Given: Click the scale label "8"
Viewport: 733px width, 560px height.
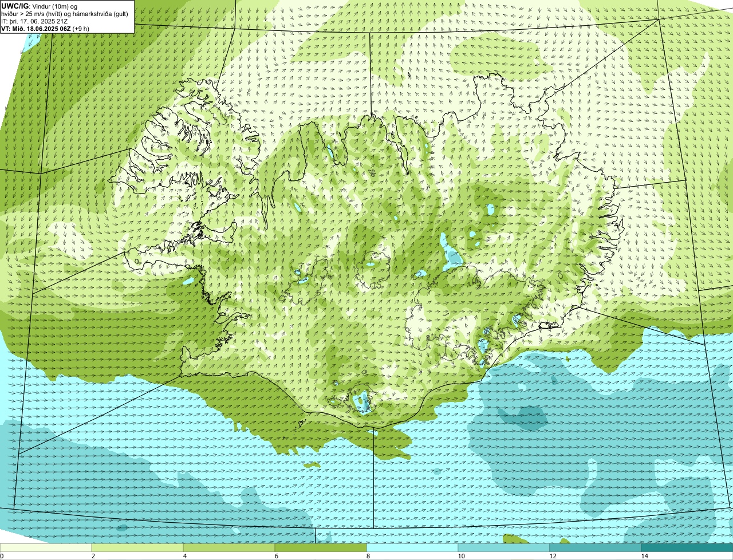Looking at the screenshot, I should click(x=368, y=556).
